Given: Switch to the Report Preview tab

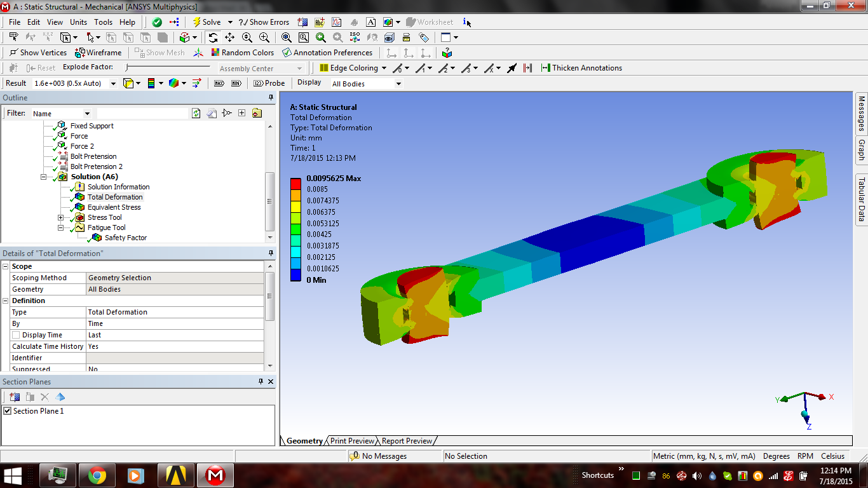Looking at the screenshot, I should pyautogui.click(x=407, y=441).
